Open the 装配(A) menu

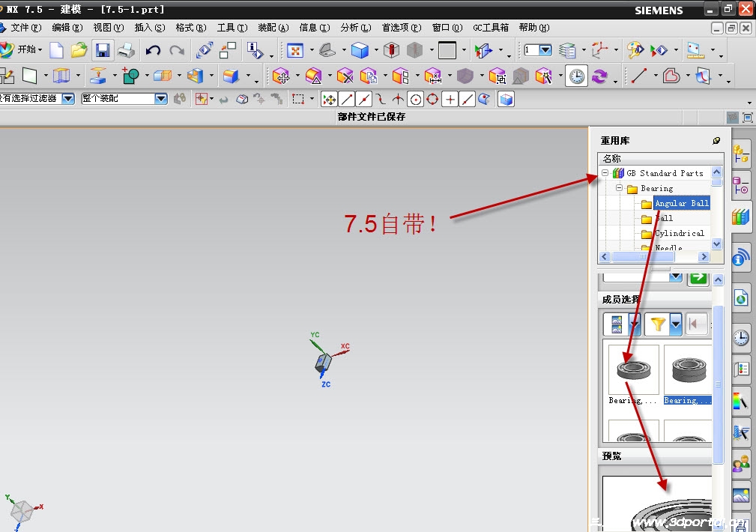click(x=273, y=28)
